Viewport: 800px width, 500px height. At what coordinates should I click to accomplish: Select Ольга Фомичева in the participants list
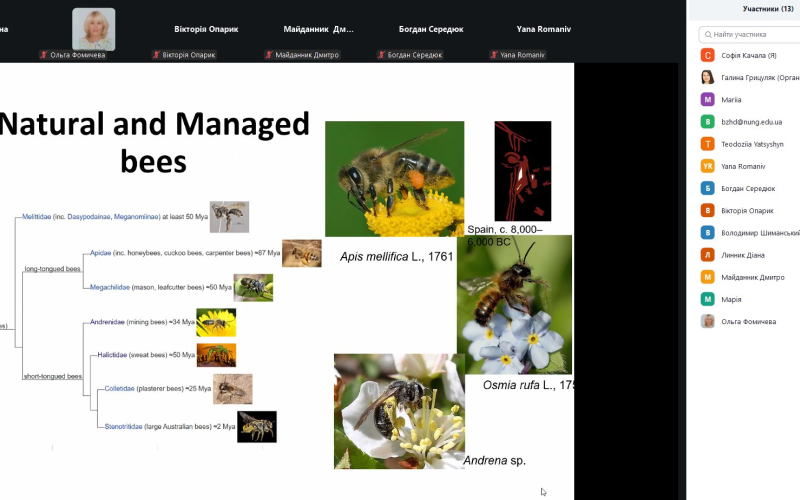(749, 321)
